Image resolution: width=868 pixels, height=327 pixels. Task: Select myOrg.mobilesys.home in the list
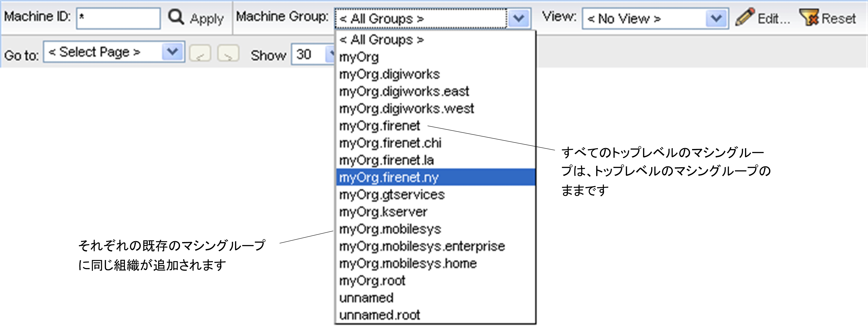(435, 263)
